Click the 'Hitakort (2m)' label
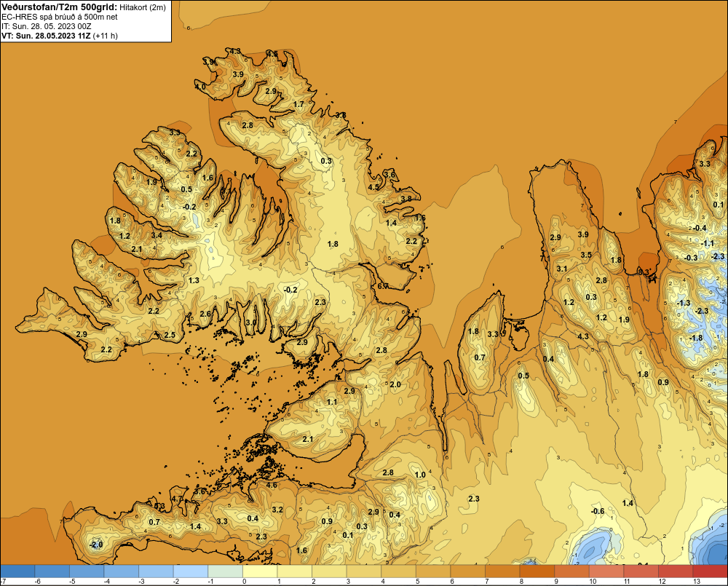The height and width of the screenshot is (586, 728). pos(143,7)
